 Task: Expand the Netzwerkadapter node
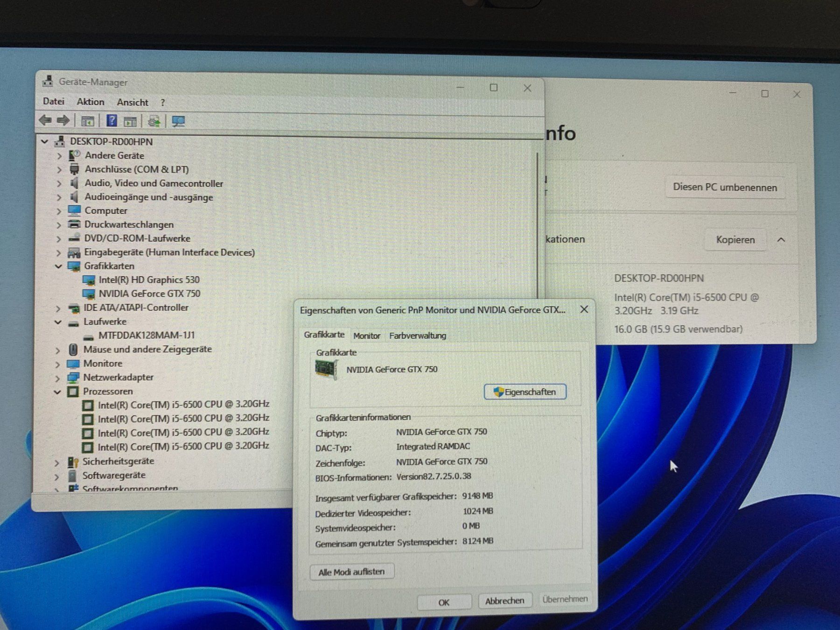coord(58,378)
